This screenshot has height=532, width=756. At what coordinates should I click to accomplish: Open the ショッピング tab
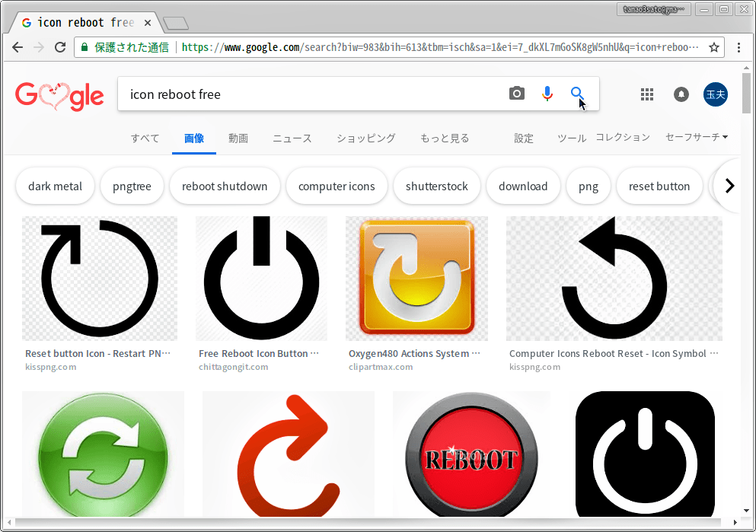[x=366, y=139]
